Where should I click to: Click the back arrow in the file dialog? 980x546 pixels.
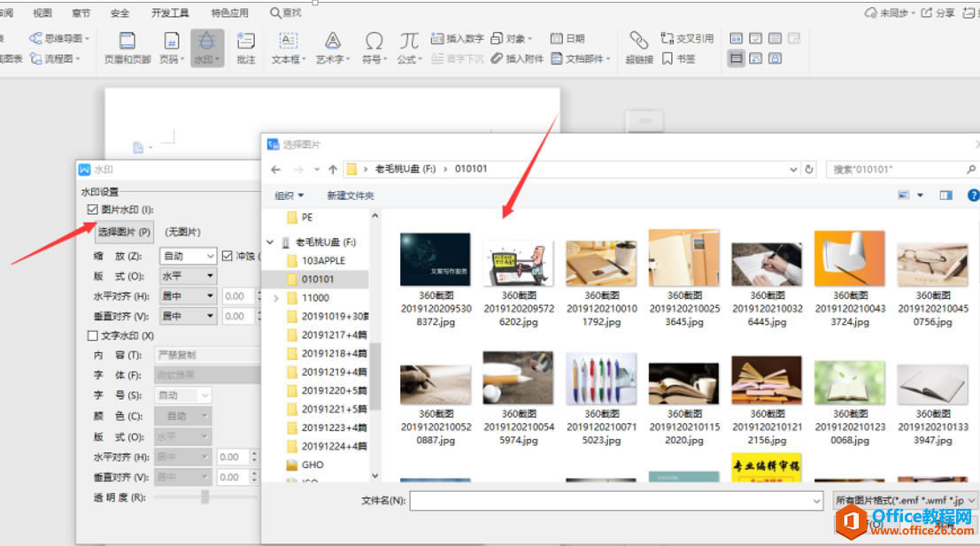pos(275,169)
